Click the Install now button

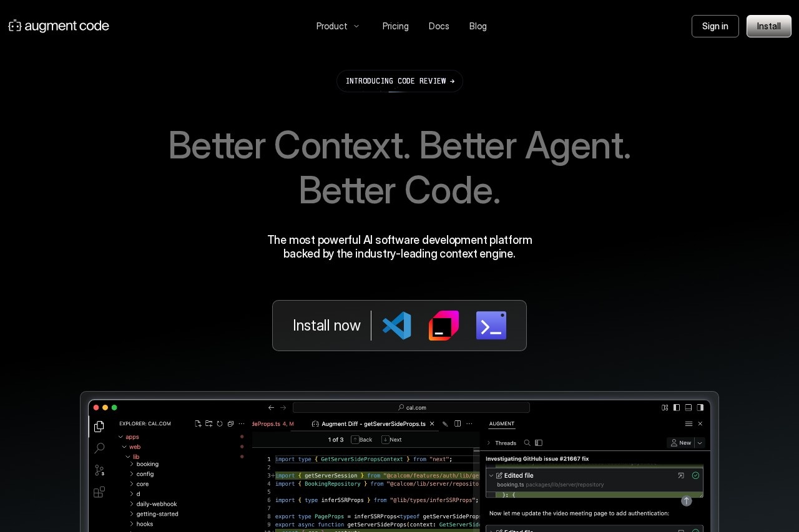point(326,325)
